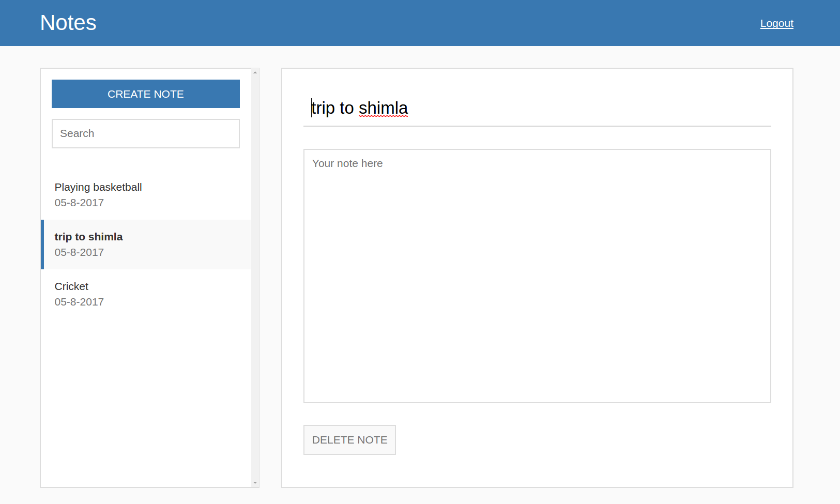Click inside the Search field

point(145,133)
